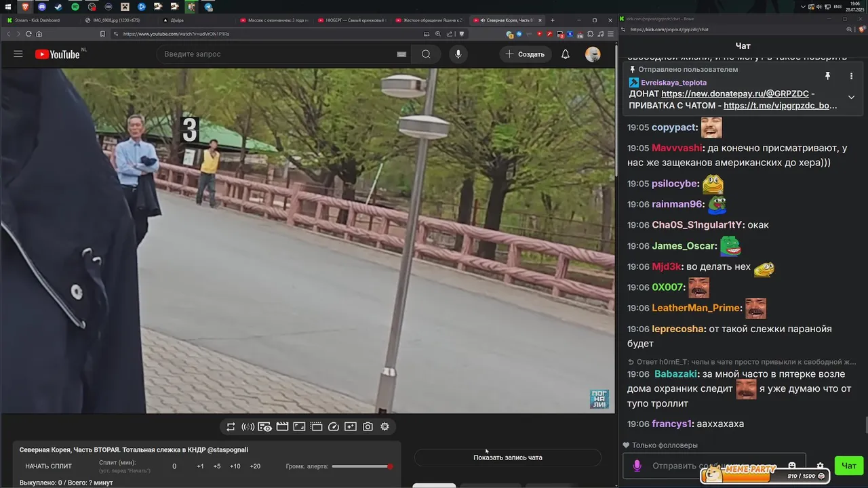Image resolution: width=868 pixels, height=488 pixels.
Task: Click the Brave shields icon in address bar
Action: [x=462, y=34]
